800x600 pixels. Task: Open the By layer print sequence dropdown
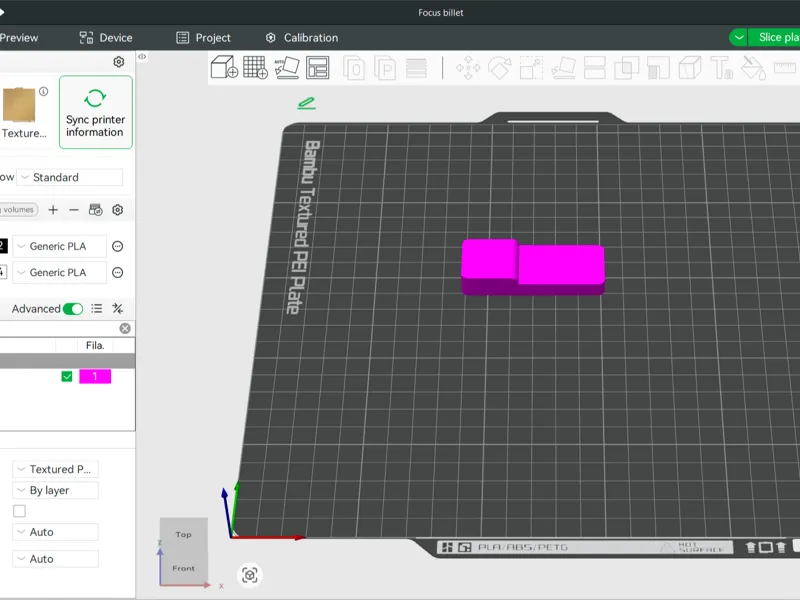pyautogui.click(x=56, y=490)
